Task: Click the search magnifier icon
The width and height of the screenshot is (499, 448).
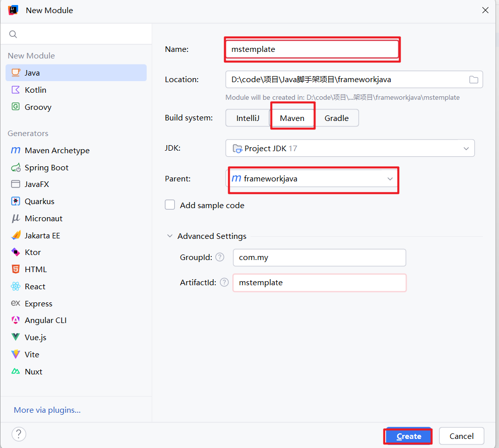Action: pos(13,34)
